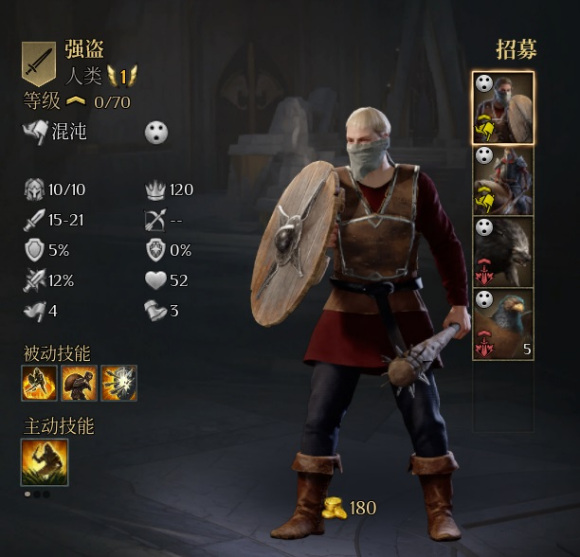580x557 pixels.
Task: Click the first page dot below active skill
Action: (27, 494)
